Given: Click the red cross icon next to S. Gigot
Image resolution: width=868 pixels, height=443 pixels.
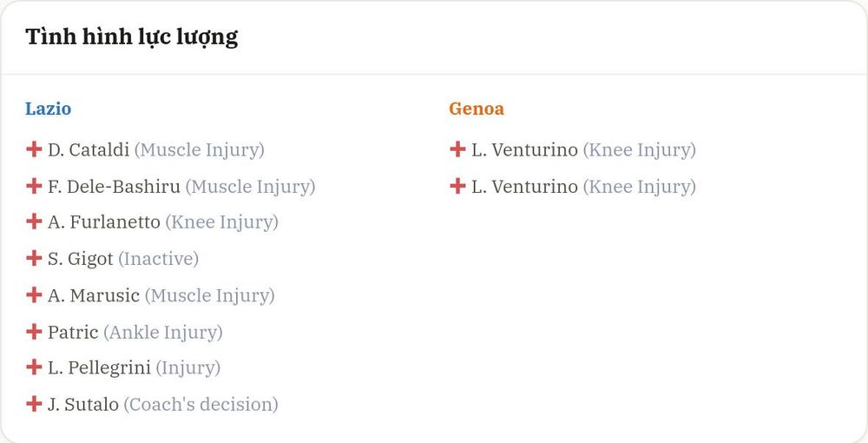Looking at the screenshot, I should (x=34, y=258).
